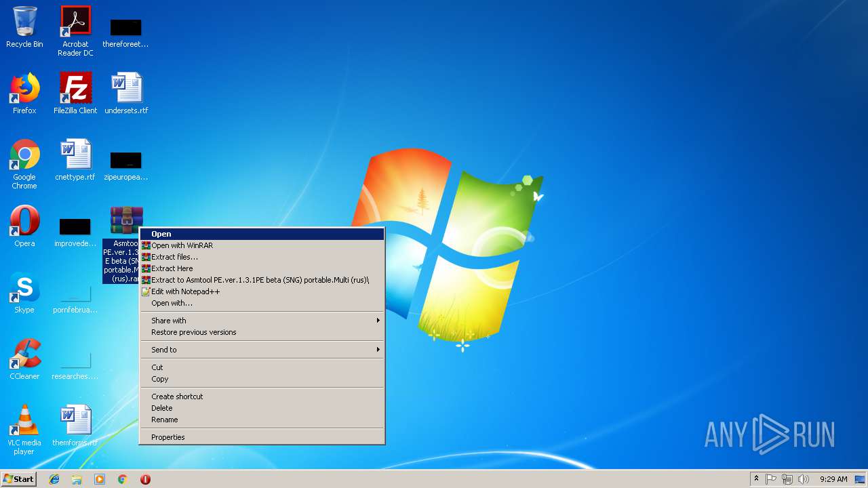The height and width of the screenshot is (488, 868).
Task: Open the Action Center flag tray icon
Action: coord(771,479)
